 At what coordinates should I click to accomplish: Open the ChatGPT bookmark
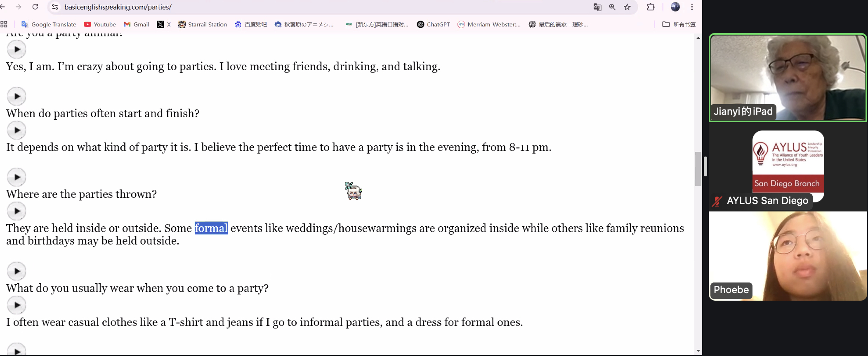point(433,24)
